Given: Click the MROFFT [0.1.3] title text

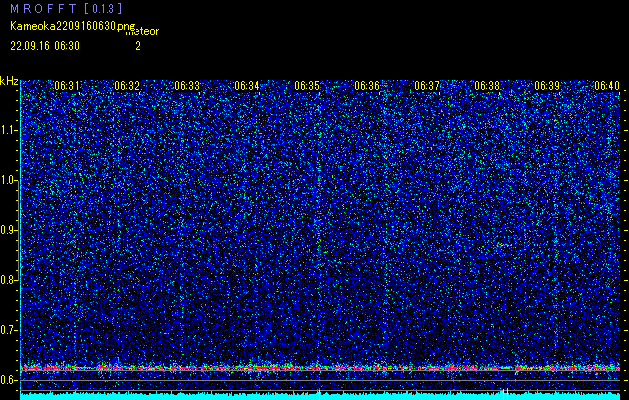Looking at the screenshot, I should coord(67,8).
